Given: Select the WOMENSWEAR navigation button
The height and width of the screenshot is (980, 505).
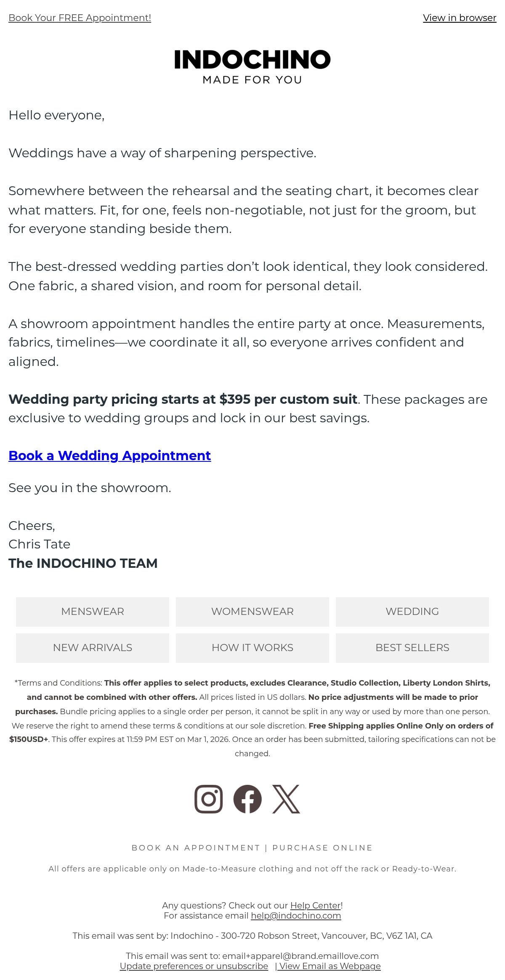Looking at the screenshot, I should pos(252,612).
